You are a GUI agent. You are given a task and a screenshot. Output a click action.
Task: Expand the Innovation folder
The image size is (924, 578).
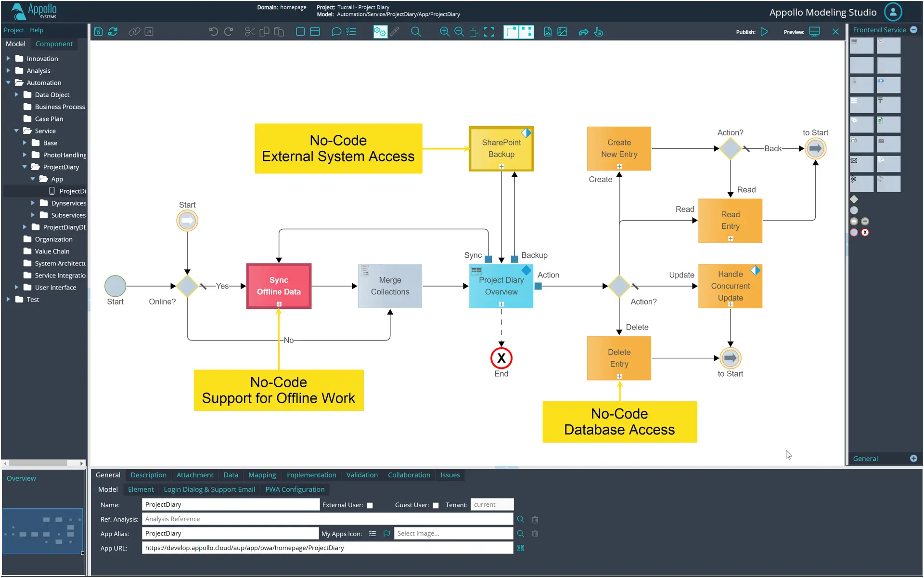(x=8, y=58)
